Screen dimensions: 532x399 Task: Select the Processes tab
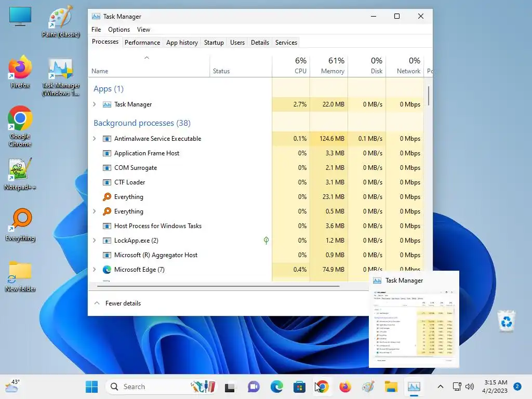point(105,42)
